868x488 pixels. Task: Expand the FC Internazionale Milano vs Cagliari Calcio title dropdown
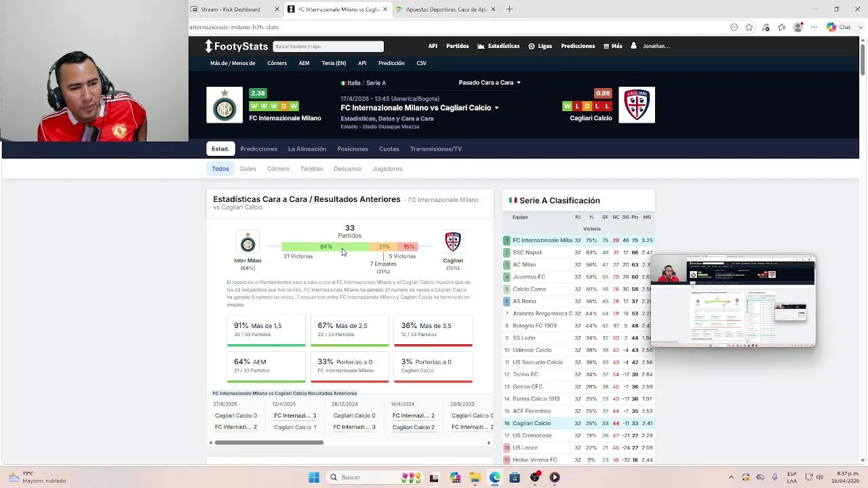pyautogui.click(x=496, y=108)
